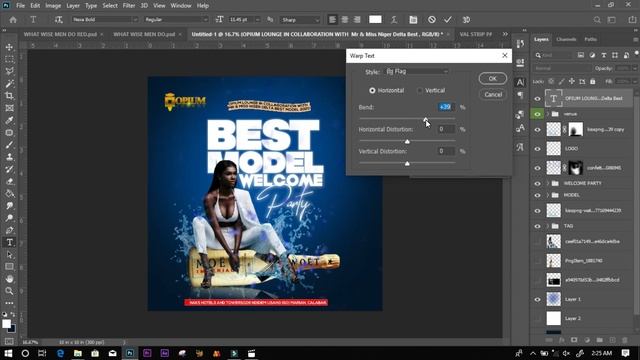Select the Horizontal Type tool
Screen dimensions: 640x360
click(9, 242)
